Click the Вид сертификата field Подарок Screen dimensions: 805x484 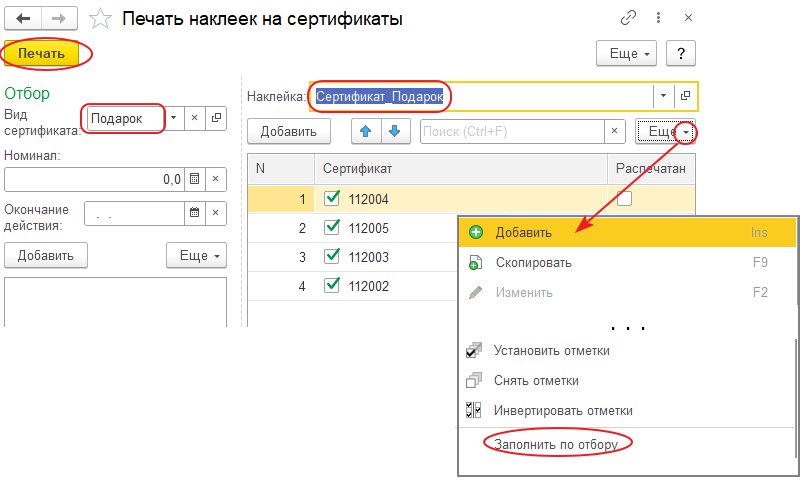click(x=127, y=118)
